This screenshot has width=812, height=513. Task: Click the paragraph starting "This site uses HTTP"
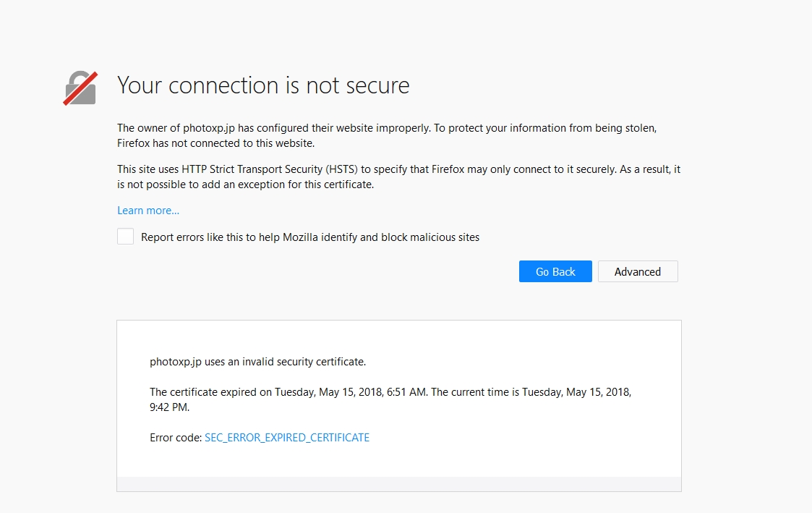pyautogui.click(x=398, y=169)
